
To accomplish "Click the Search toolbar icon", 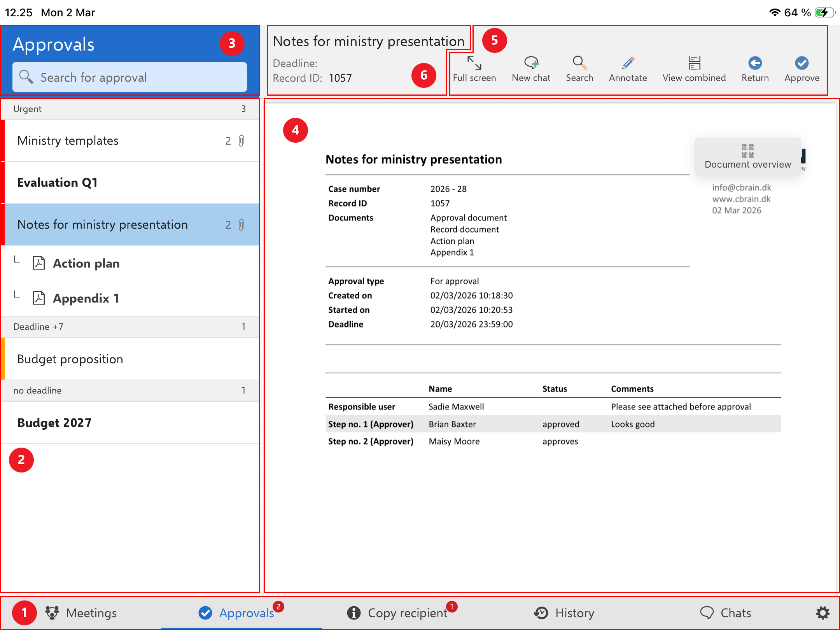I will click(x=579, y=69).
